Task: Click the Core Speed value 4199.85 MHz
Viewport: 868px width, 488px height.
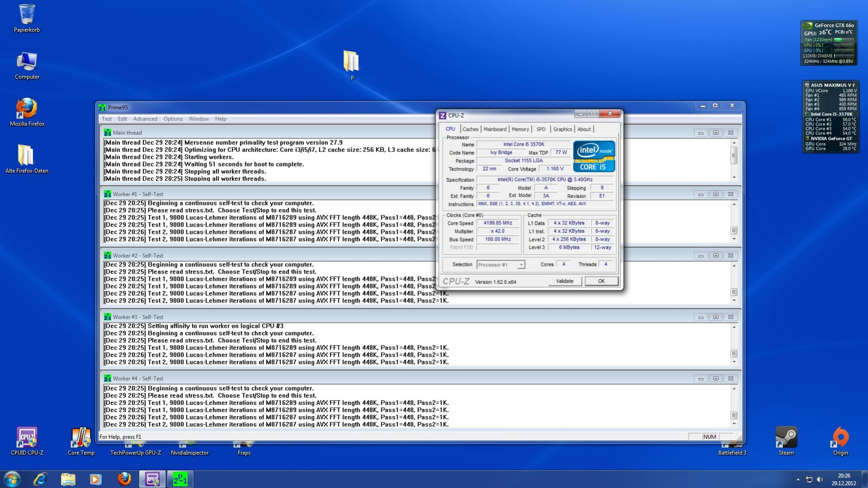Action: (498, 223)
